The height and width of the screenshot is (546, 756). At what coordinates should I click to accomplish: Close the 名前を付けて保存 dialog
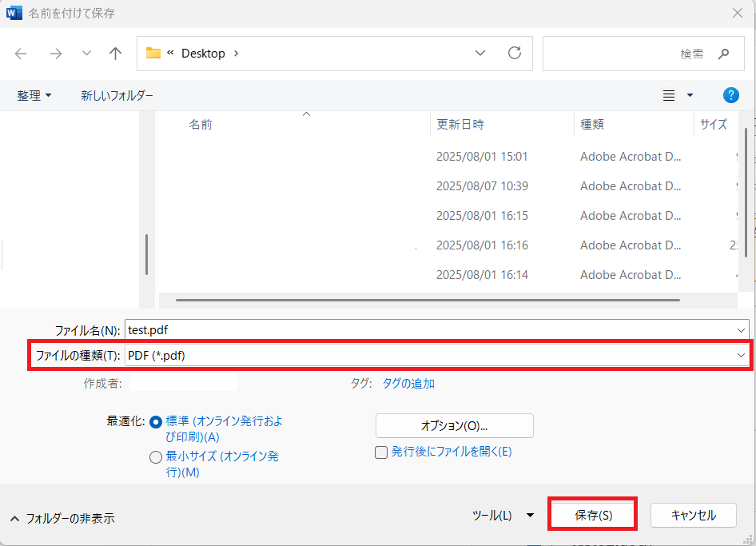click(738, 13)
